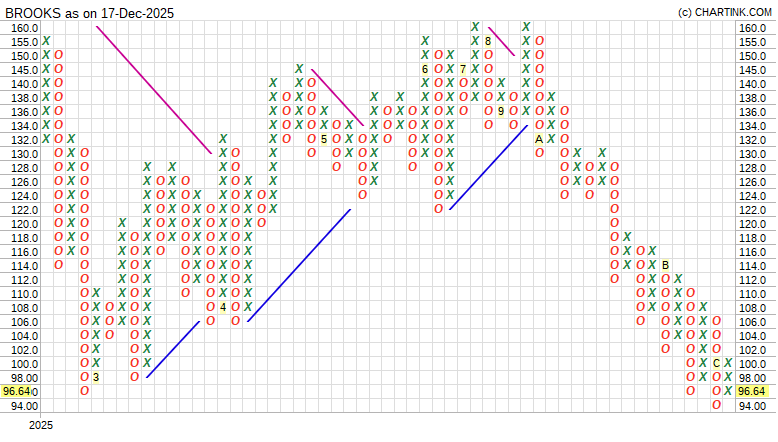Click the 2025 year label below the chart
The height and width of the screenshot is (442, 778).
[40, 426]
